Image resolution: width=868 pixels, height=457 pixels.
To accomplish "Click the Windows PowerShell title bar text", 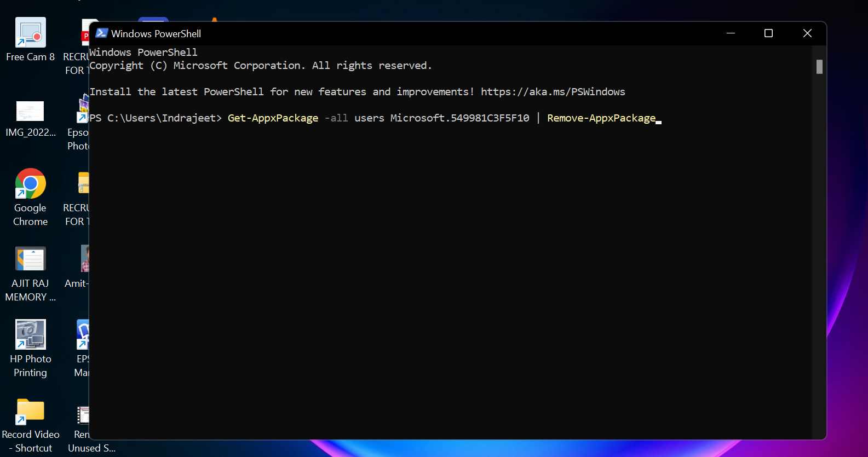I will coord(156,34).
